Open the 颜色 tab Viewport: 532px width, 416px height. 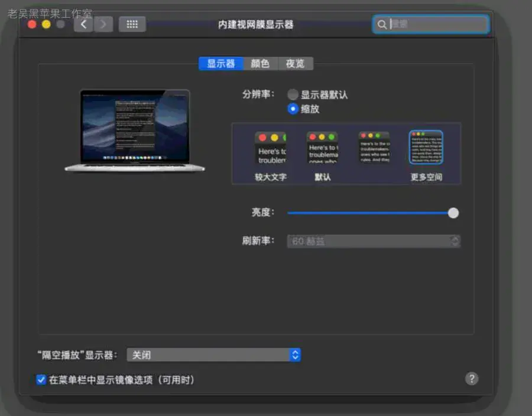point(260,64)
